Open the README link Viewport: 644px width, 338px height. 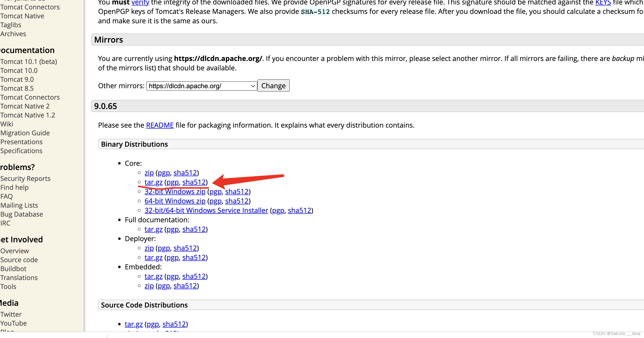160,125
